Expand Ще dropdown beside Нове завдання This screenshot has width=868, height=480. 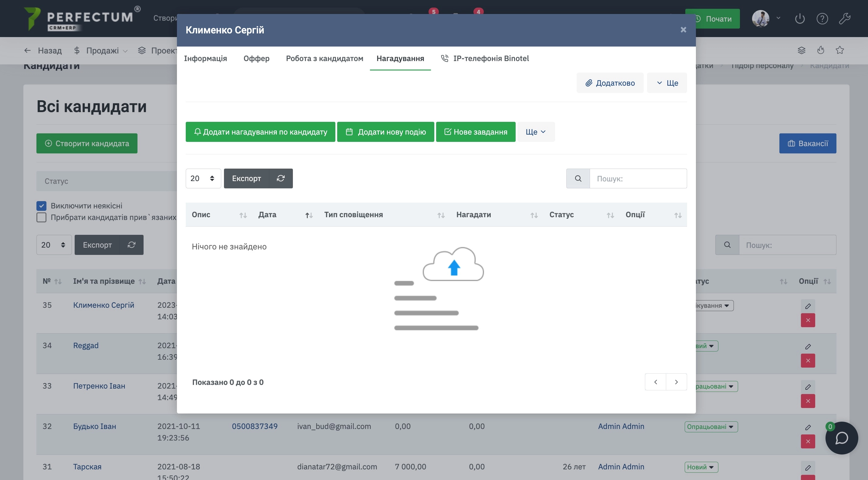tap(536, 132)
